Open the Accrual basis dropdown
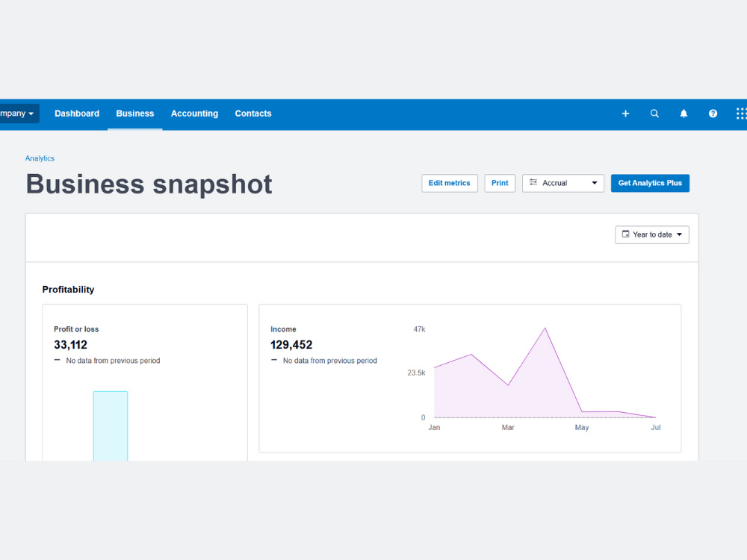This screenshot has width=747, height=560. coord(563,183)
